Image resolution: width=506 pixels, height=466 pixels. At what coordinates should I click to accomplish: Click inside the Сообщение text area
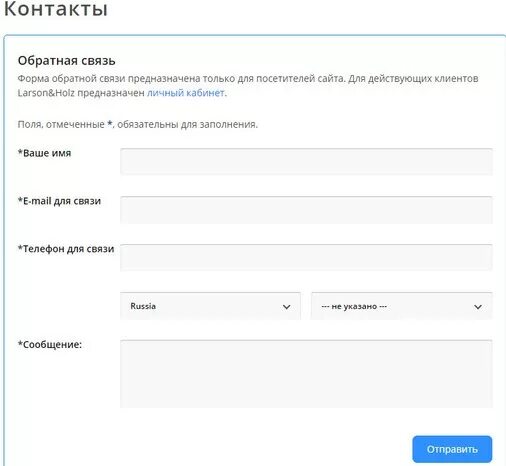tap(306, 374)
